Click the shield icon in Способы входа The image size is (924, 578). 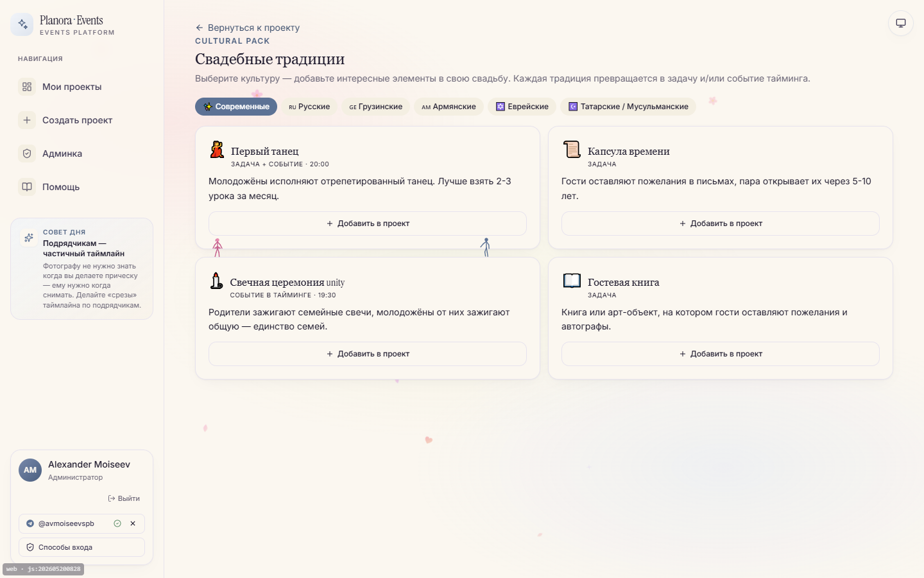click(x=30, y=547)
